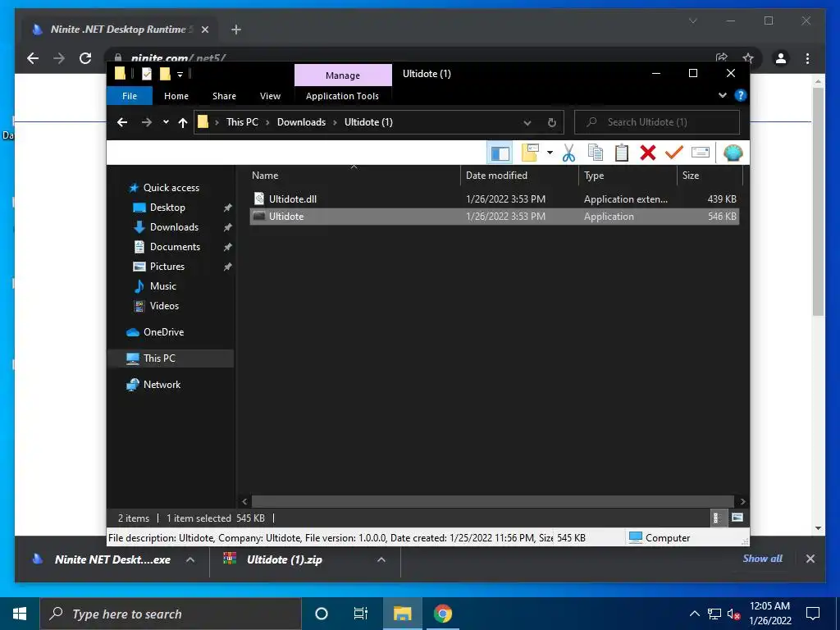
Task: Open Pictures in navigation pane
Action: tap(167, 267)
